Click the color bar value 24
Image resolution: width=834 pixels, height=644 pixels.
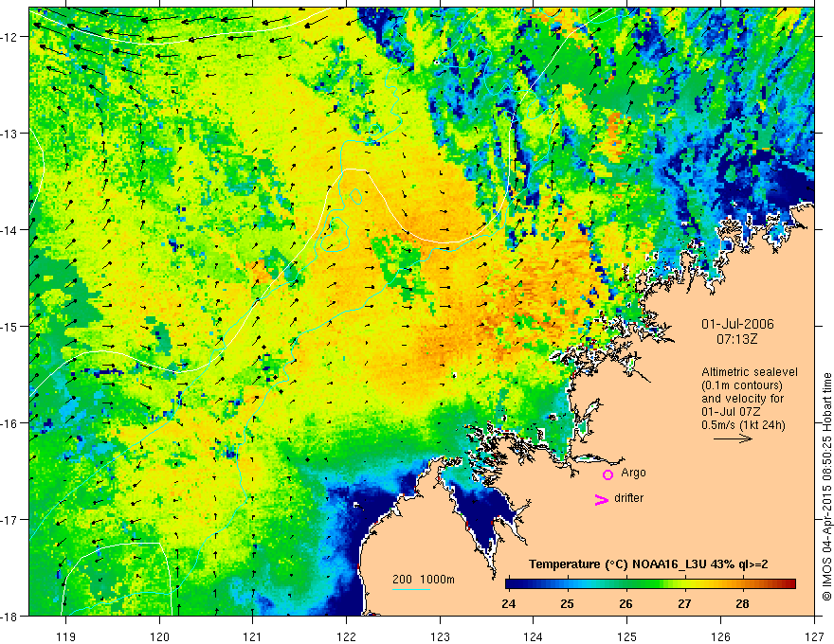coord(509,603)
